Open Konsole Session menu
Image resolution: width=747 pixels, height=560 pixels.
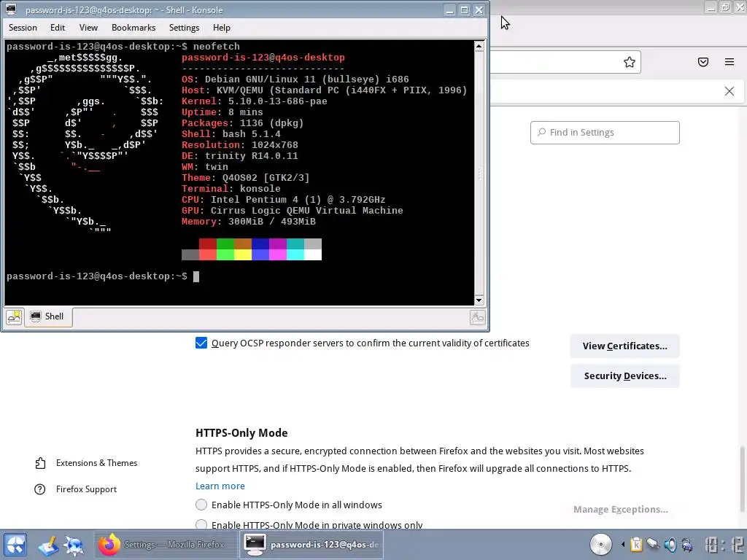23,28
